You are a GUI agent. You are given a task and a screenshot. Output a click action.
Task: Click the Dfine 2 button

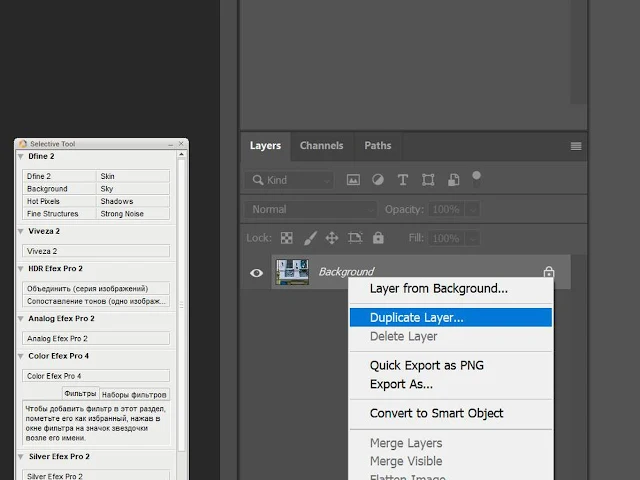tap(59, 176)
